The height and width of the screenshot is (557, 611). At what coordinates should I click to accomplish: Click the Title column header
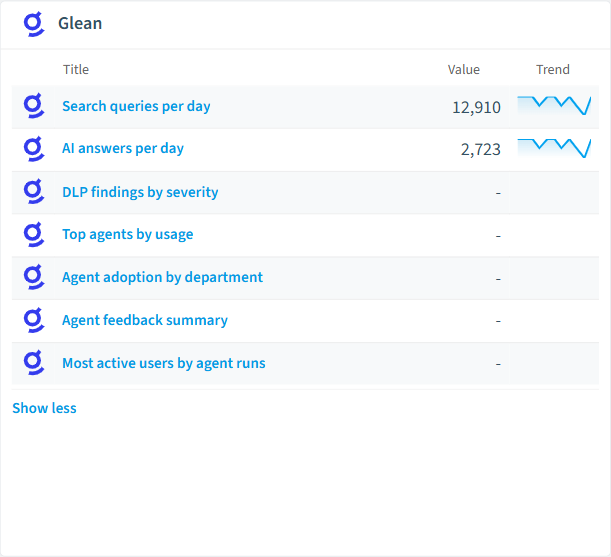coord(76,69)
